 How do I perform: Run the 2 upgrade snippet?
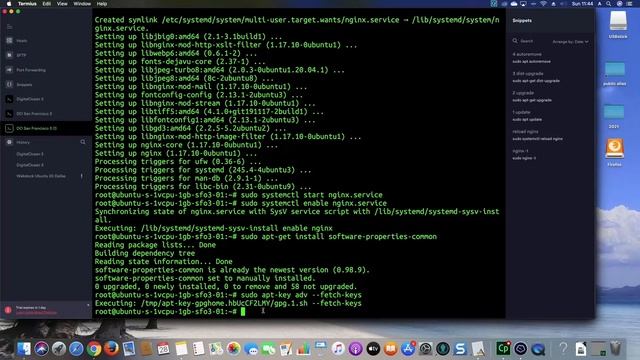532,96
